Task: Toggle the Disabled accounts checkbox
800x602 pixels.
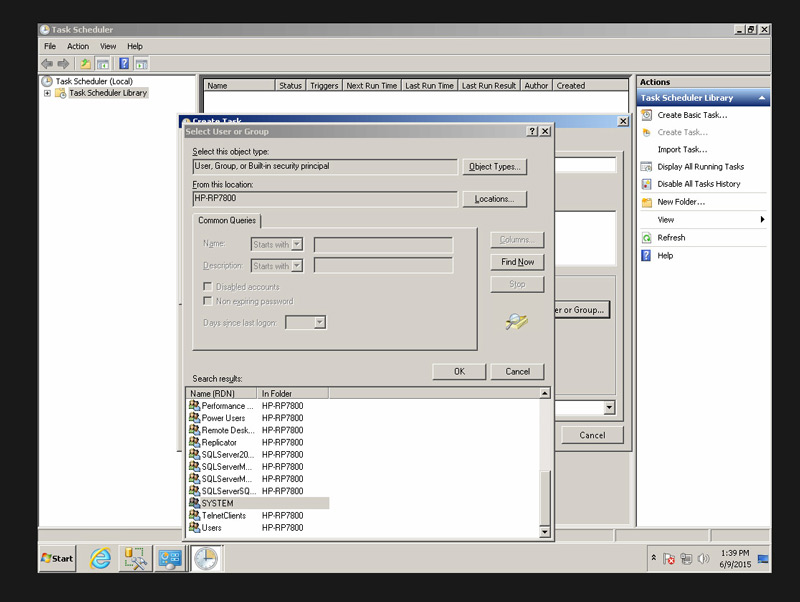Action: [x=208, y=287]
